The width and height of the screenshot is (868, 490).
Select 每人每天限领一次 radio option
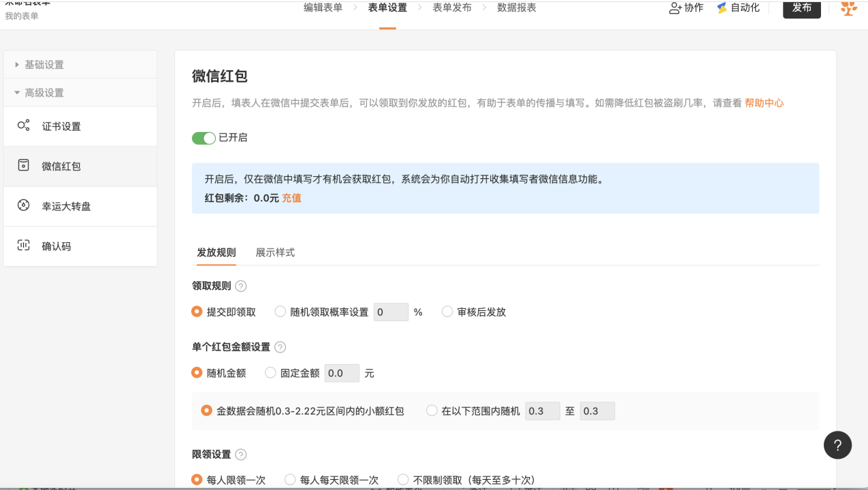pos(290,480)
